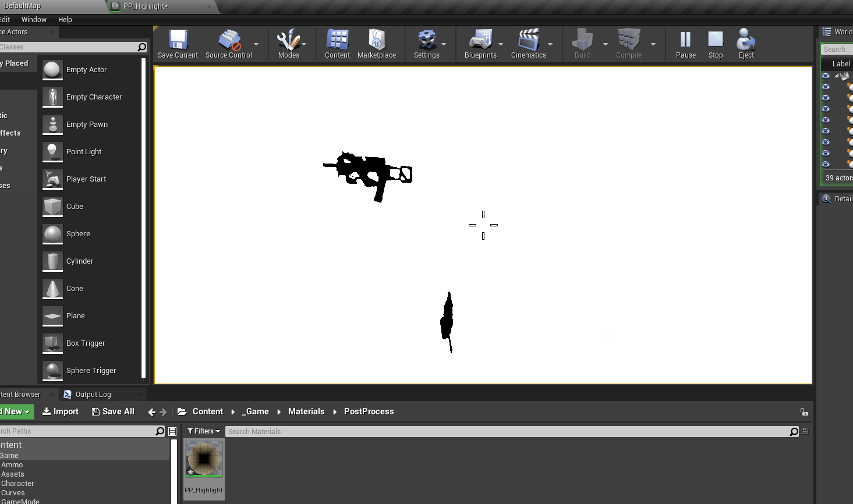Open the Modes dropdown arrow
Screen dimensions: 853x504
click(304, 44)
